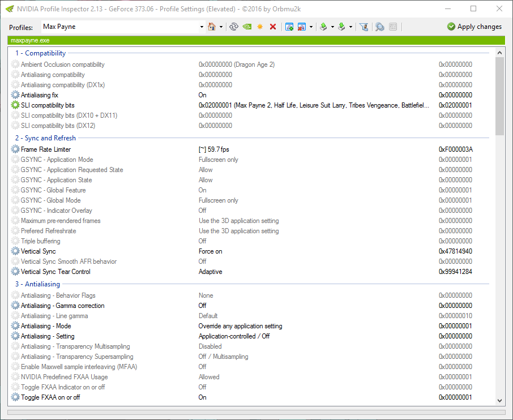Screen dimensions: 513x420
Task: Click the NVIDIA logo icon in the window title bar
Action: tap(10, 9)
